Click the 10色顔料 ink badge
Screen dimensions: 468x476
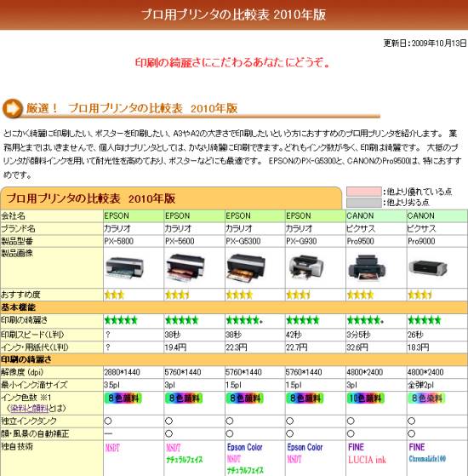coord(366,399)
